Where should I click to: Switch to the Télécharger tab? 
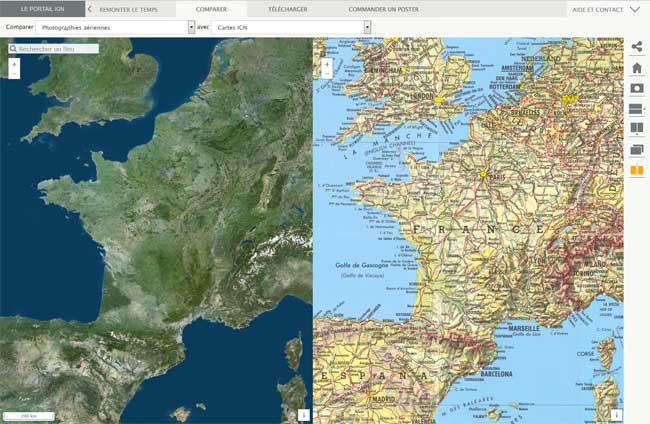click(287, 9)
